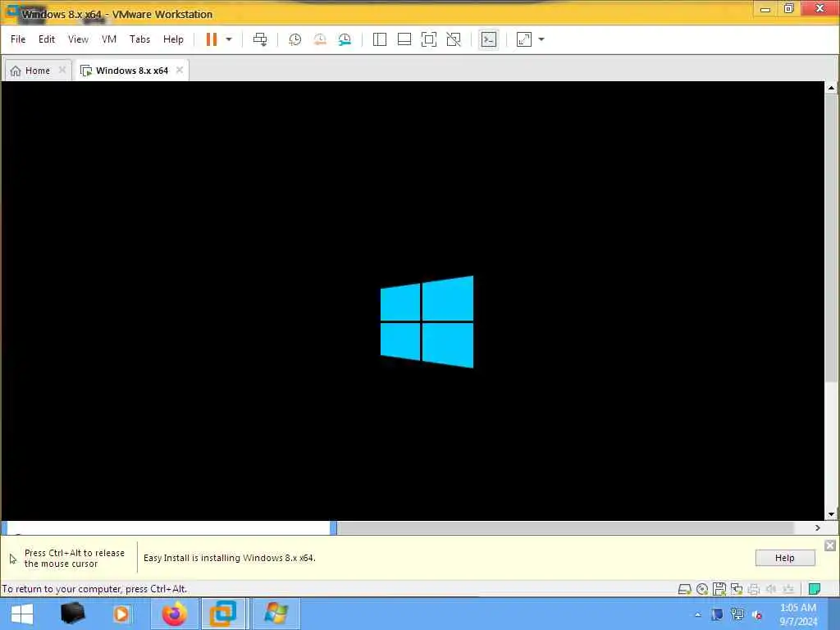Click the hard disk status icon
The width and height of the screenshot is (840, 630).
pos(684,589)
